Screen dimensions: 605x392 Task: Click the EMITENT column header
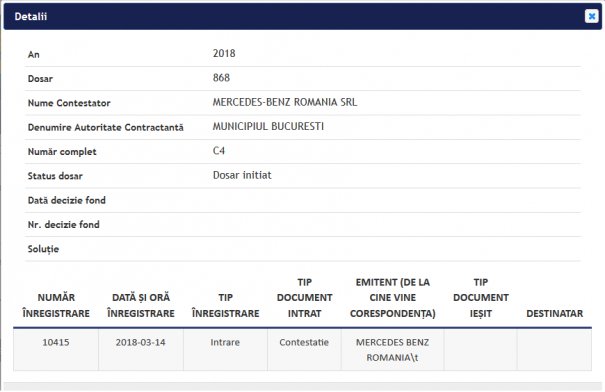pos(392,297)
